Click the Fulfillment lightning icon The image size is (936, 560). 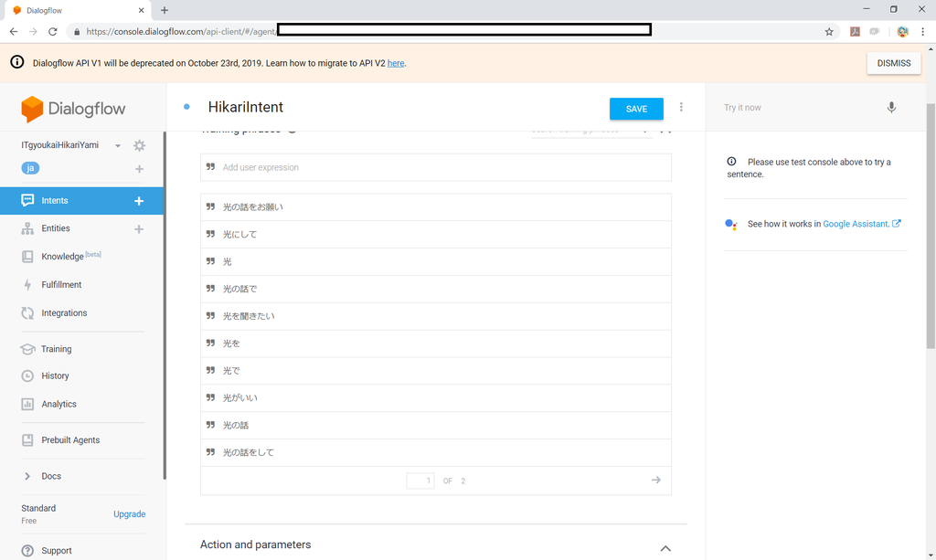[27, 285]
